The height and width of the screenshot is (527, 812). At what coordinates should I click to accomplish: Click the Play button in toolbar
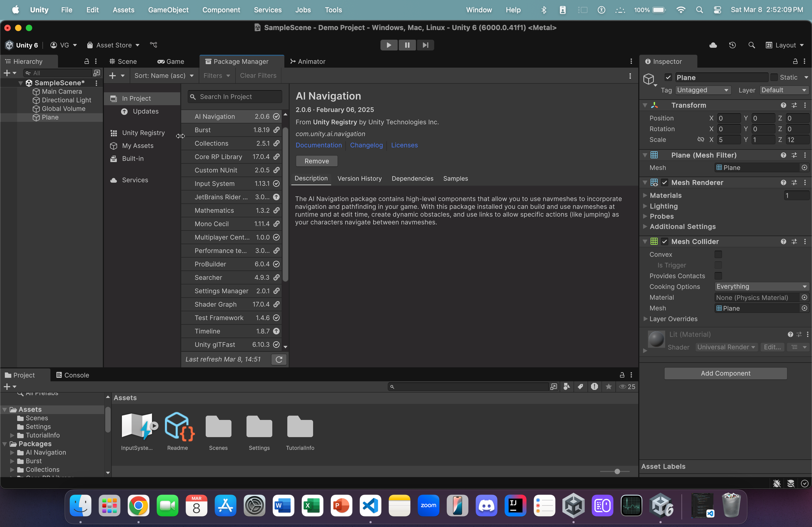389,45
